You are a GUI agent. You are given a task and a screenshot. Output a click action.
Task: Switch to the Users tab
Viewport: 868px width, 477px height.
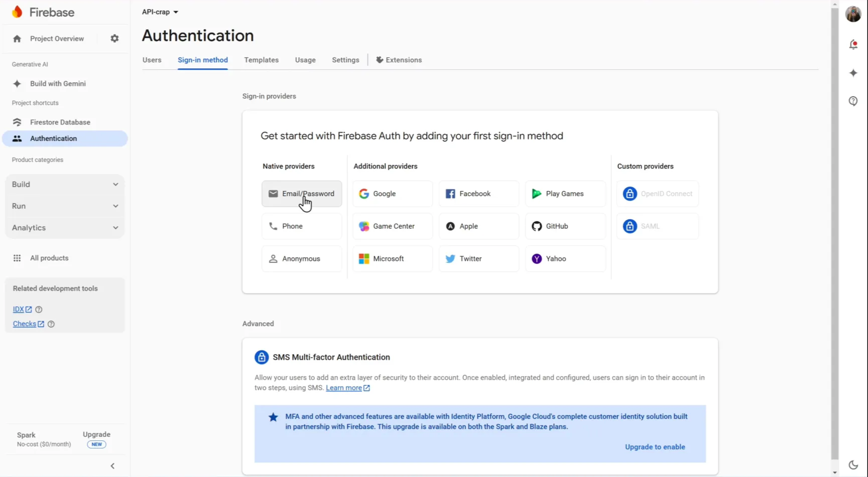(x=152, y=60)
